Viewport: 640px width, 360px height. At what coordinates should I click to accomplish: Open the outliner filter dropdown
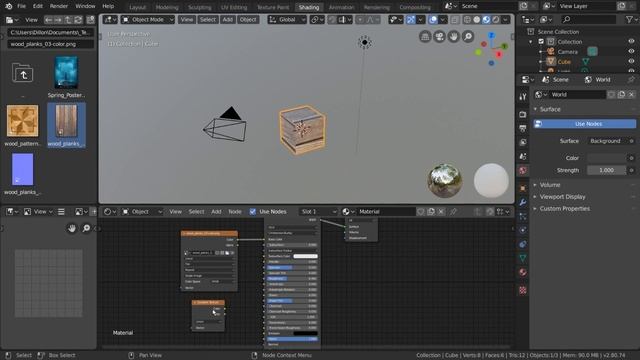click(x=631, y=19)
